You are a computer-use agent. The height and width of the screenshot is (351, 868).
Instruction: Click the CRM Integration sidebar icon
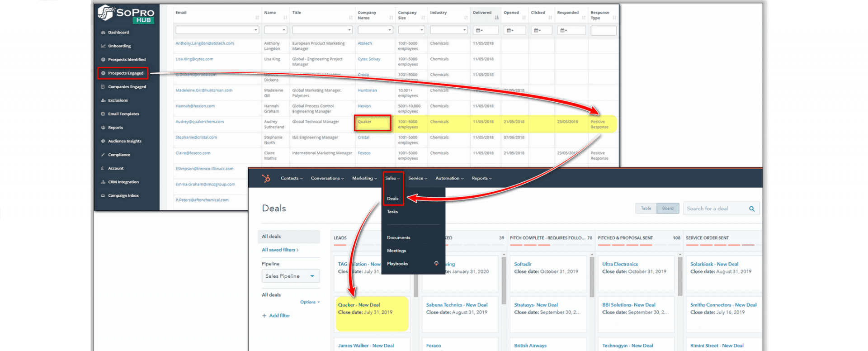point(103,182)
